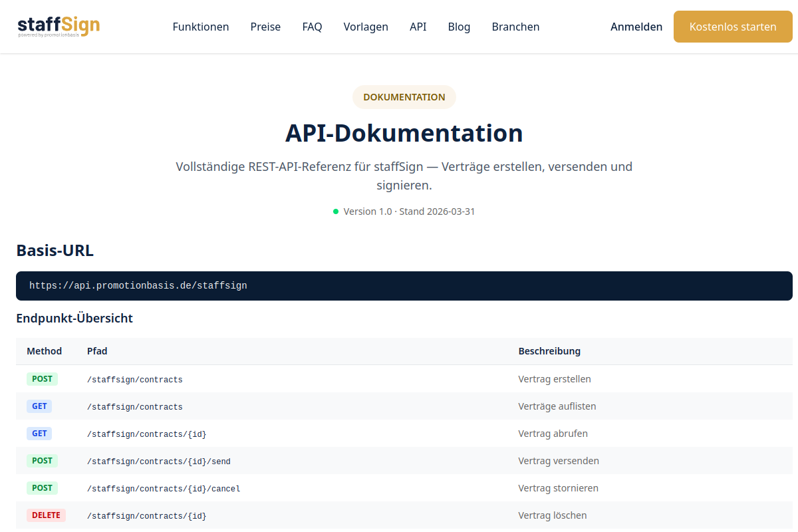Open the API navigation item

(x=418, y=27)
